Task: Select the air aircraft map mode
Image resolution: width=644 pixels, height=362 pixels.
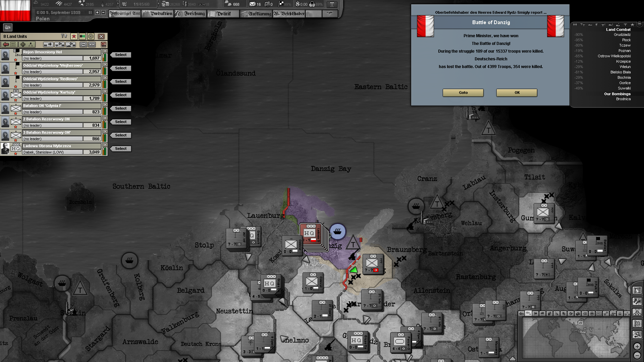Action: point(606,313)
